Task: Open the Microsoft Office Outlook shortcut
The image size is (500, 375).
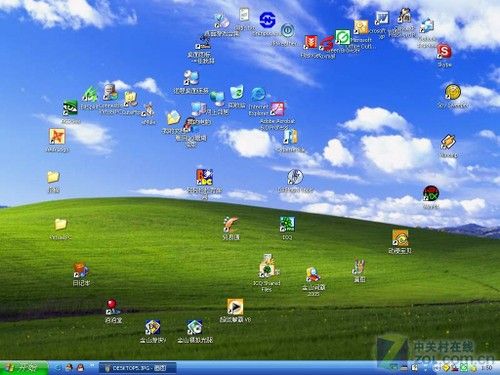Action: [361, 27]
